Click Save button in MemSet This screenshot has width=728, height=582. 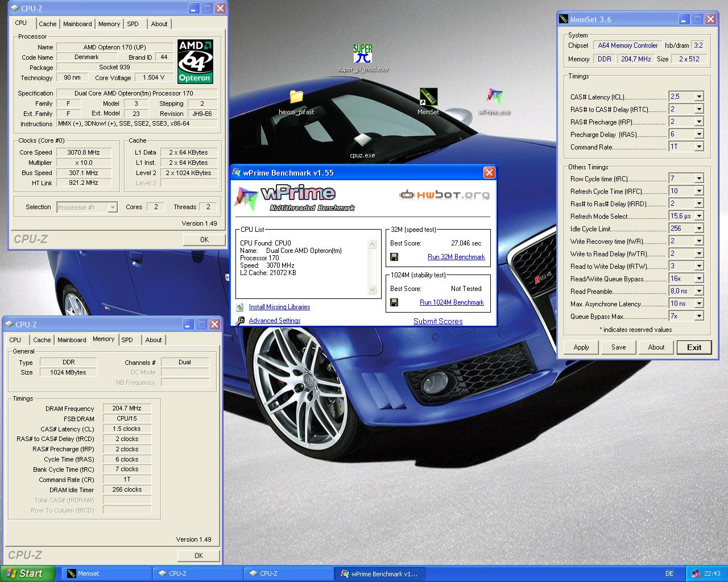(x=619, y=347)
